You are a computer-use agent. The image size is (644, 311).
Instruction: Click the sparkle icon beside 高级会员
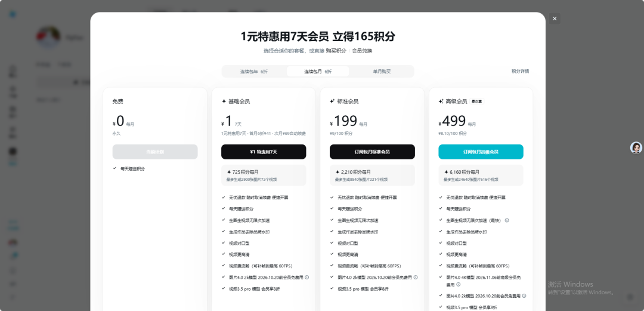tap(441, 101)
